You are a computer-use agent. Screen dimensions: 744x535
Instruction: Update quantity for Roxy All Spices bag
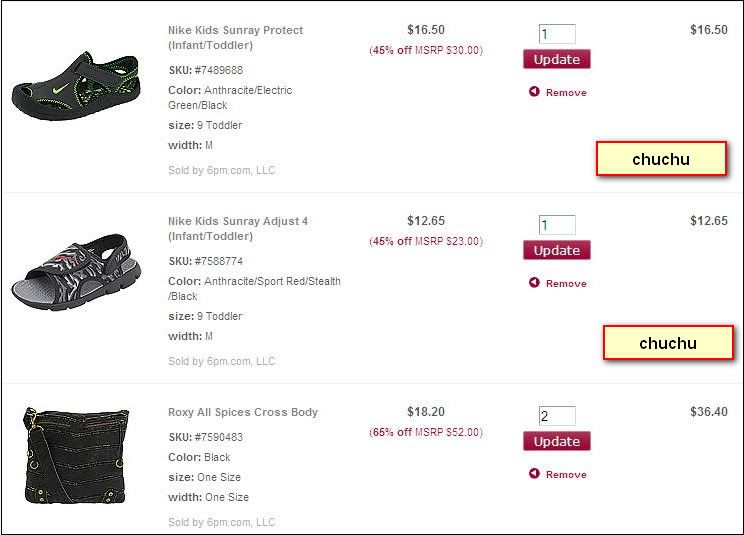coord(556,441)
